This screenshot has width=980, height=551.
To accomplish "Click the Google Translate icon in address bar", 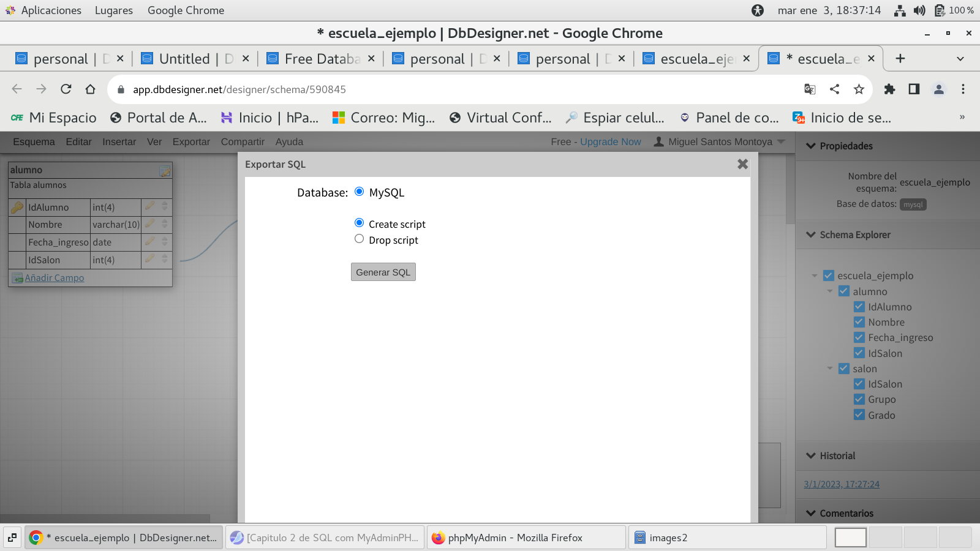I will (810, 89).
